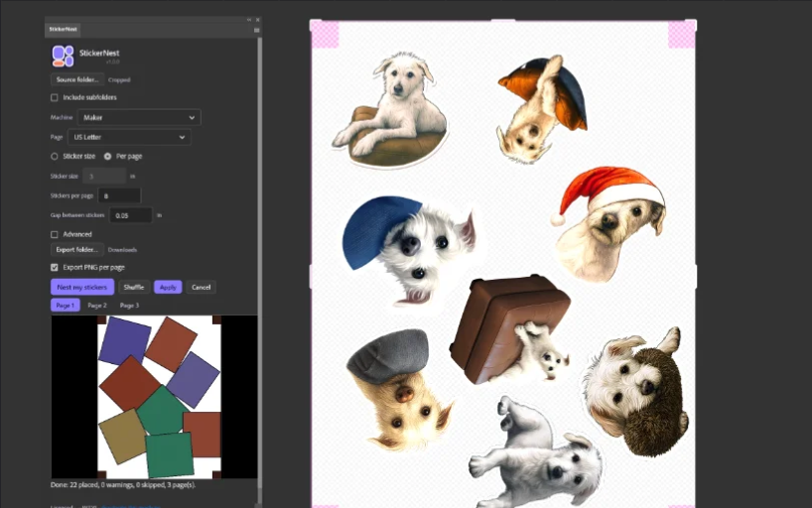812x508 pixels.
Task: Click the Export folder button
Action: pos(77,250)
